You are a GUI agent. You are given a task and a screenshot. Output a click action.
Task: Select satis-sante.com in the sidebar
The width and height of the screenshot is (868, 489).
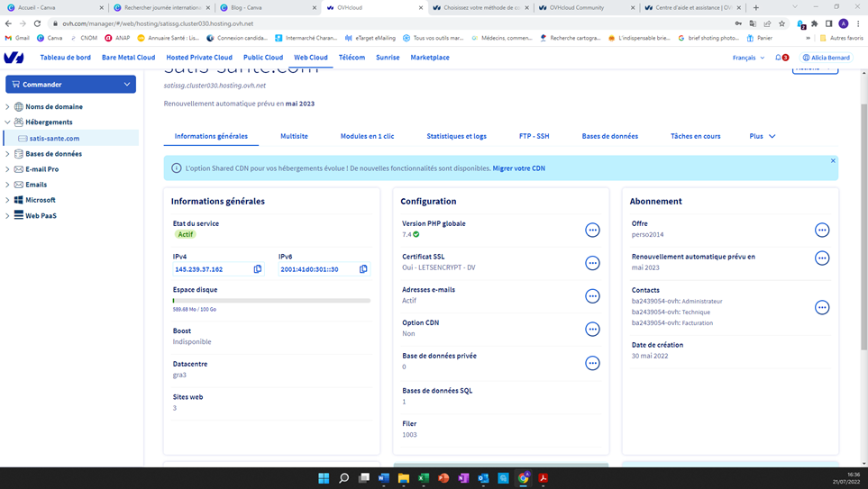pos(54,139)
